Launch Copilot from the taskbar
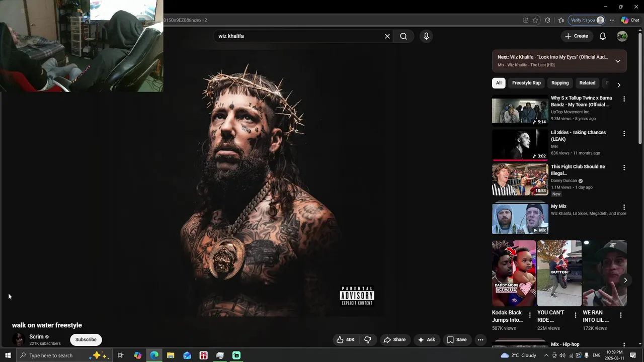Image resolution: width=644 pixels, height=362 pixels. pyautogui.click(x=137, y=355)
